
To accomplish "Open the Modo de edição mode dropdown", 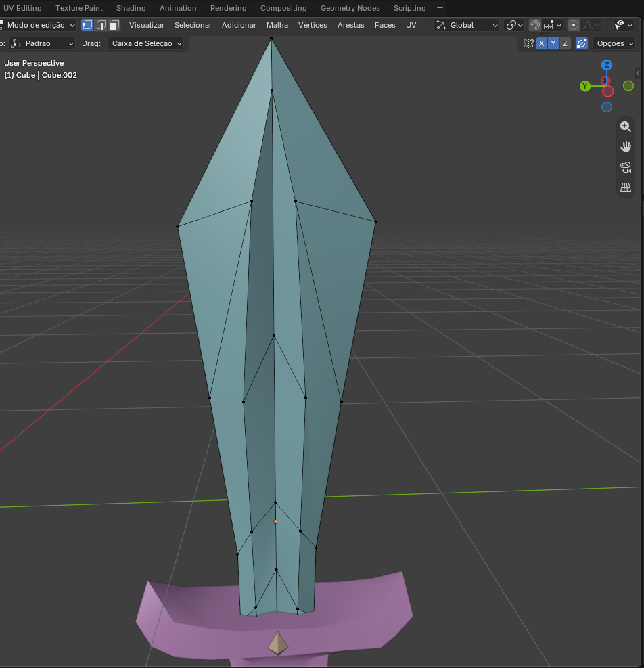I will (x=37, y=25).
